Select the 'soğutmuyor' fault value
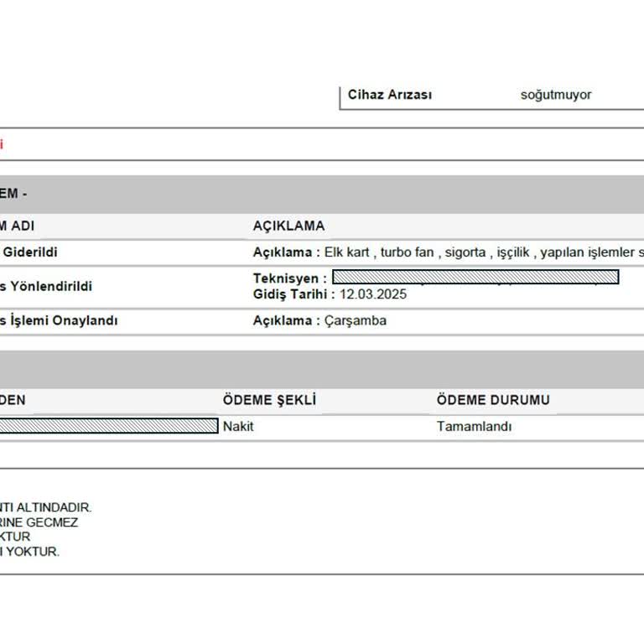 [x=556, y=95]
